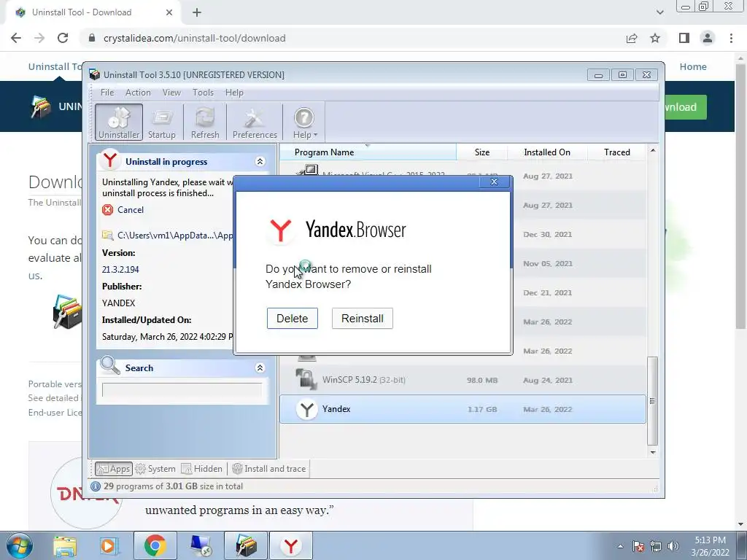Sort the list by Size column
Viewport: 747px width, 560px height.
click(481, 152)
